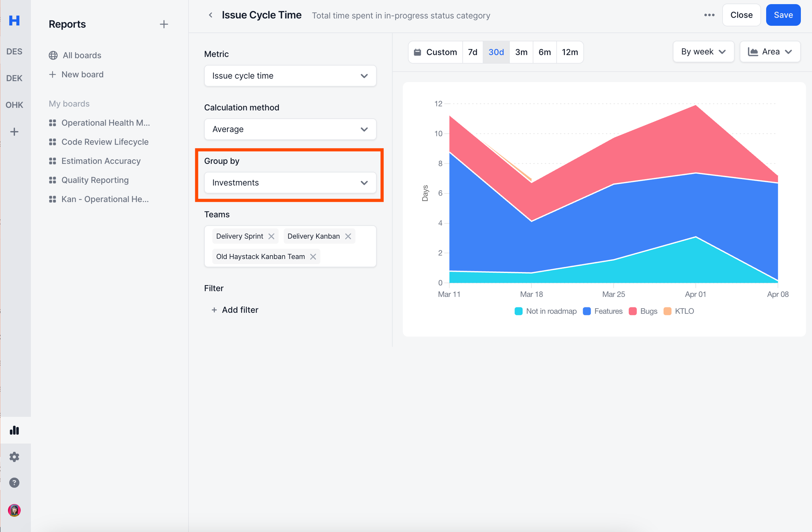The height and width of the screenshot is (532, 812).
Task: Remove Delivery Kanban team tag
Action: tap(348, 236)
